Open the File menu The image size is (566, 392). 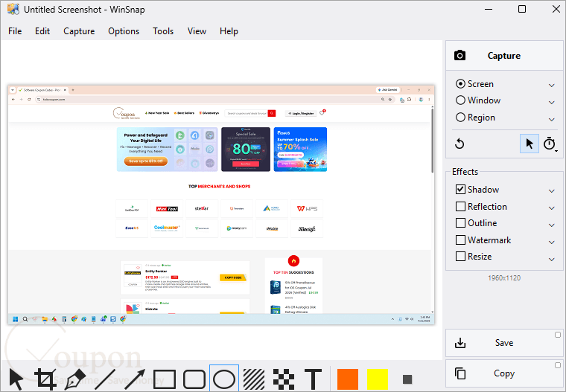pos(15,31)
